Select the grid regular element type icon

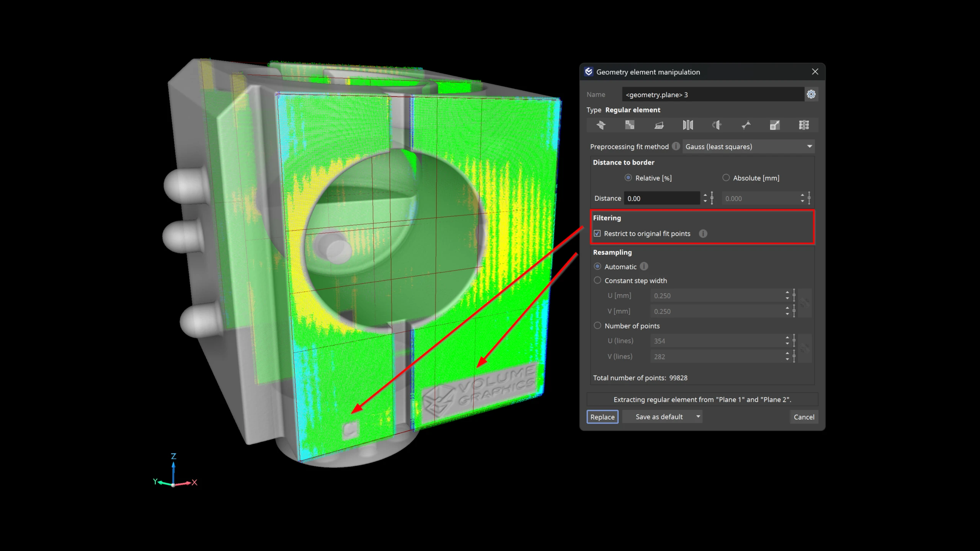[x=804, y=125]
